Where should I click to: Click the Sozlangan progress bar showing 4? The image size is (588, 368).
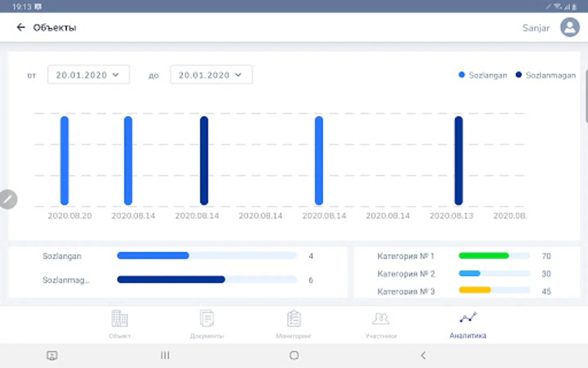[207, 256]
